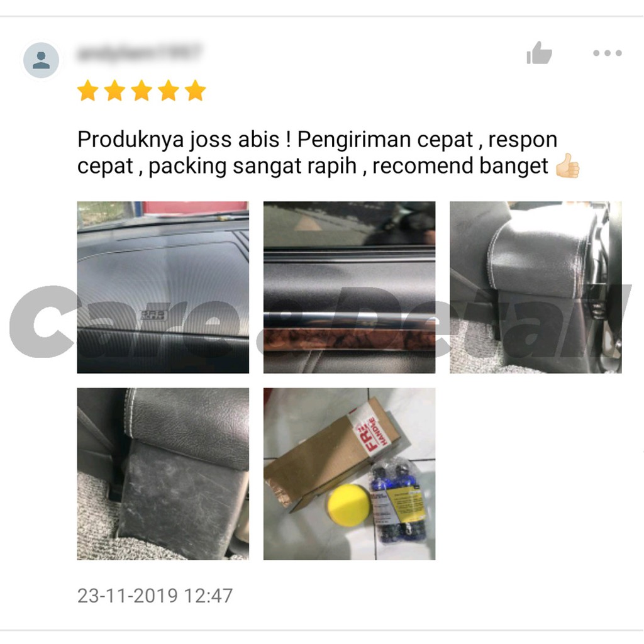Tap the review text 'Produknya joss abis'
The width and height of the screenshot is (644, 644).
point(179,140)
